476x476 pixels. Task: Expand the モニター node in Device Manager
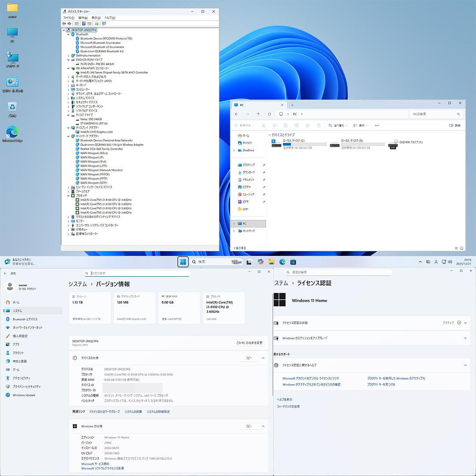(68, 221)
